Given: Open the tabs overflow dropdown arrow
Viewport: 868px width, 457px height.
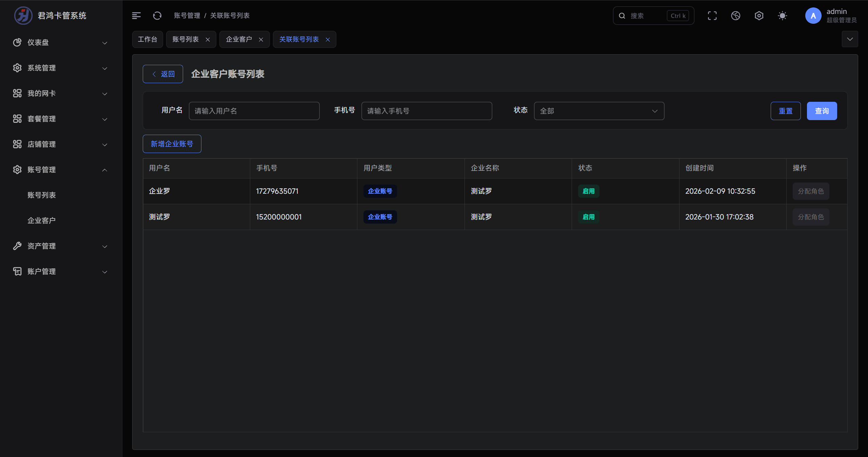Looking at the screenshot, I should click(850, 39).
